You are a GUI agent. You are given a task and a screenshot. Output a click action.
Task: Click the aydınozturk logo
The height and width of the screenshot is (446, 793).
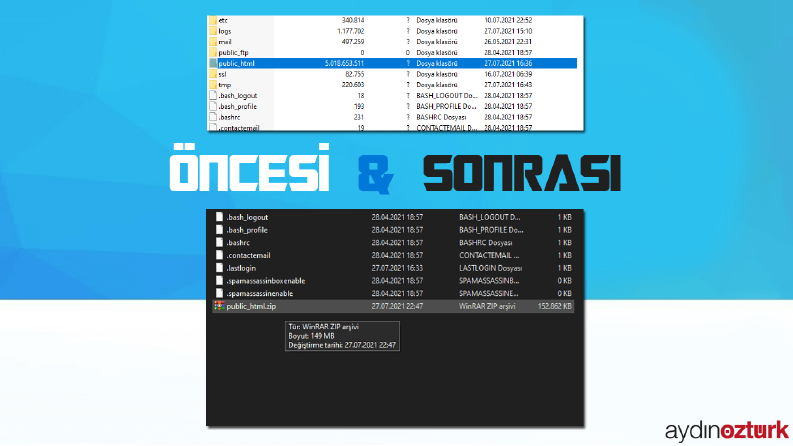coord(727,431)
